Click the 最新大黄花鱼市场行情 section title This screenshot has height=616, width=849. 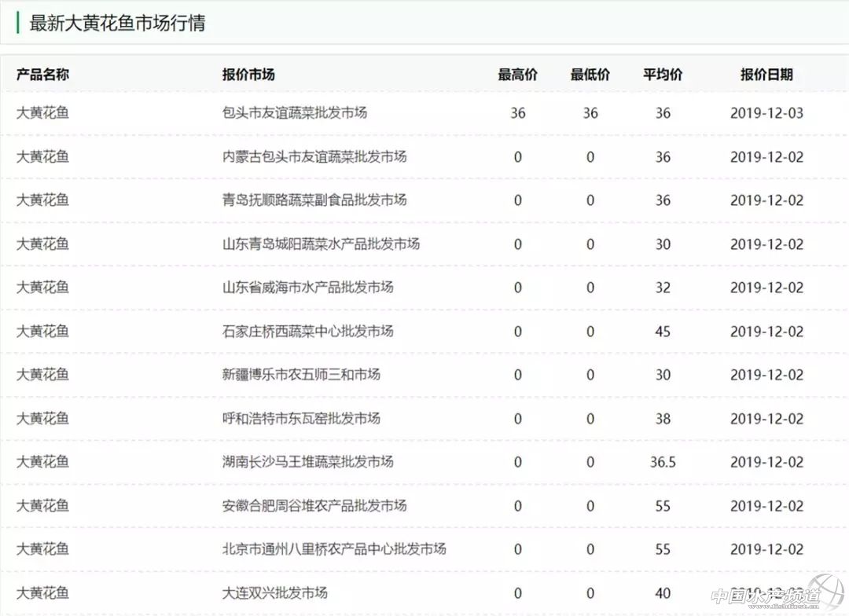click(117, 23)
